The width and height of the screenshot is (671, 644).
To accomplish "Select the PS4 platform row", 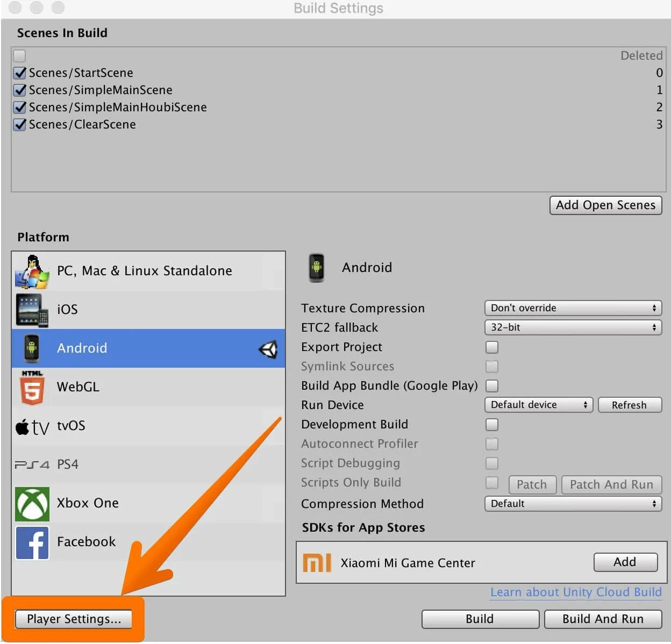I will [148, 464].
